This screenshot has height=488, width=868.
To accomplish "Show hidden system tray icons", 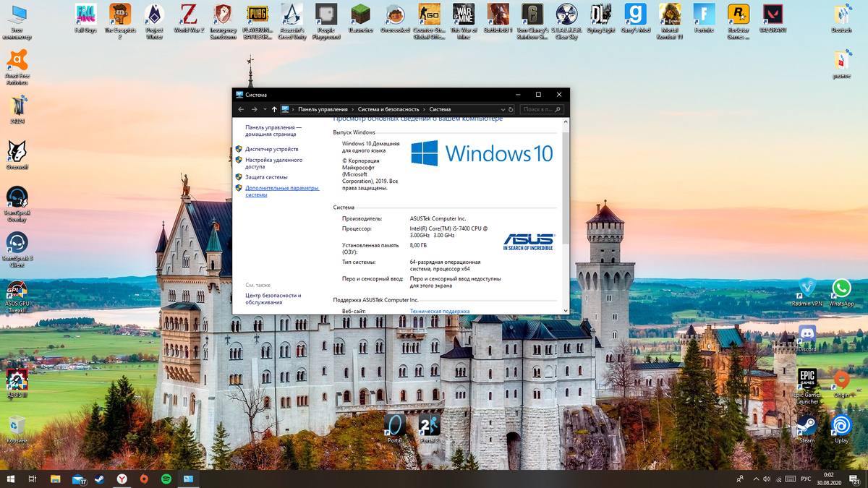I will 756,479.
